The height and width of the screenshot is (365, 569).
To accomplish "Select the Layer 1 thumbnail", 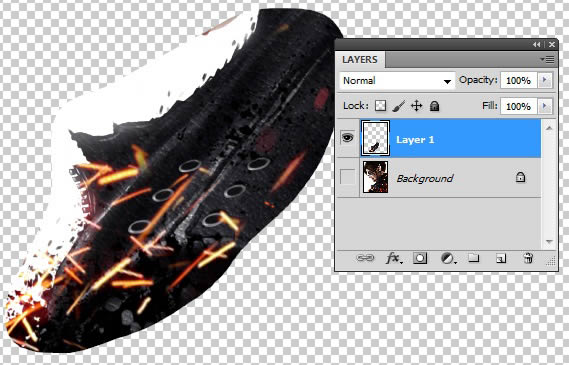I will (x=375, y=138).
